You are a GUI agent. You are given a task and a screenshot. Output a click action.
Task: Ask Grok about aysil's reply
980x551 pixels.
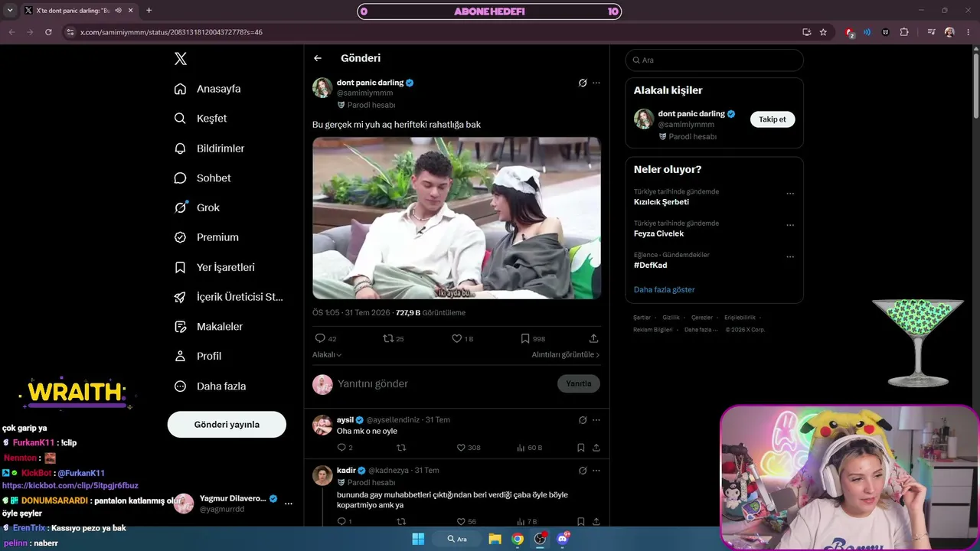[583, 420]
